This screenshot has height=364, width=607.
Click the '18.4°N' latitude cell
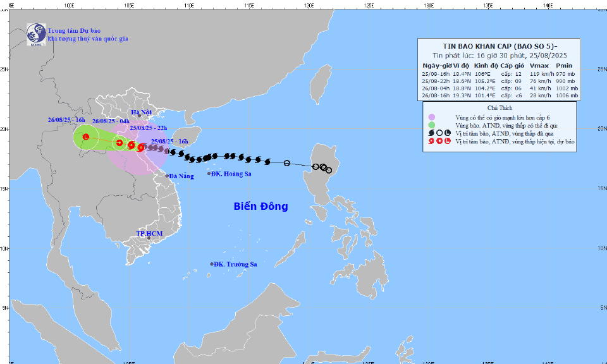click(462, 74)
